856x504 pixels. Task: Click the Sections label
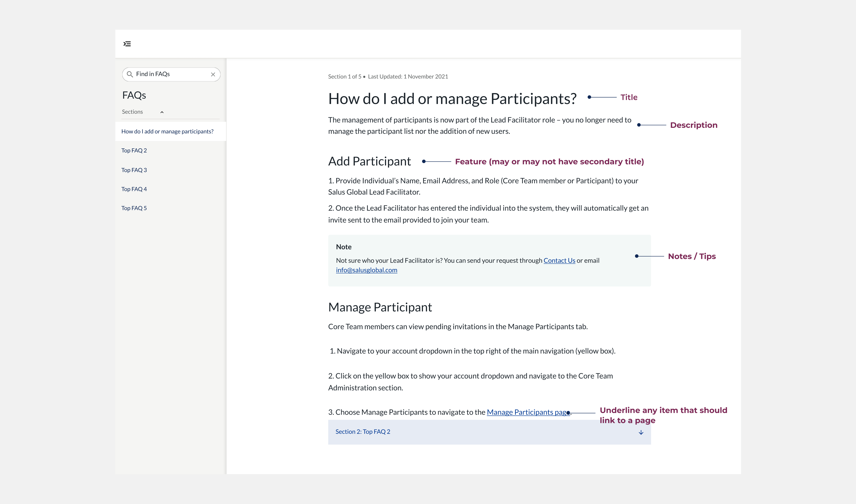(x=133, y=112)
